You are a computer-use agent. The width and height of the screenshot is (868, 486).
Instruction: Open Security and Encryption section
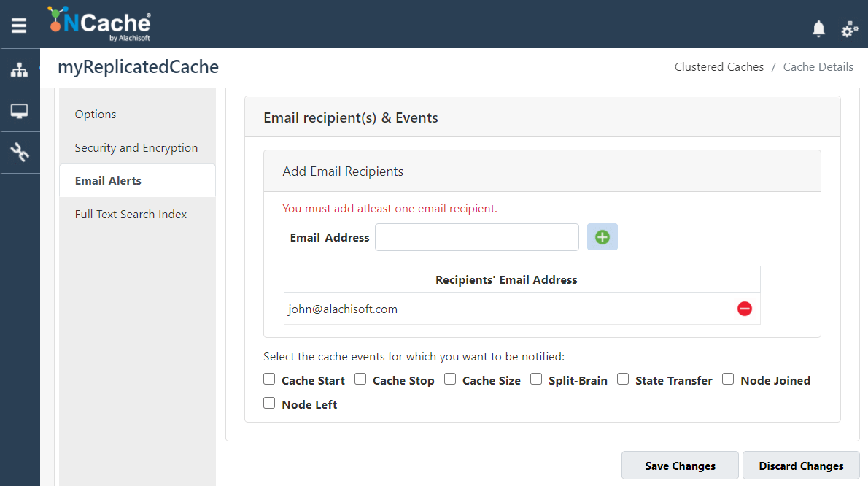pos(137,148)
